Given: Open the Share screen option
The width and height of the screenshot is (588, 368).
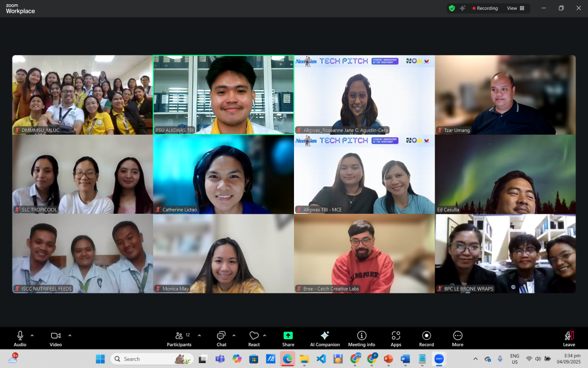Looking at the screenshot, I should (x=288, y=338).
